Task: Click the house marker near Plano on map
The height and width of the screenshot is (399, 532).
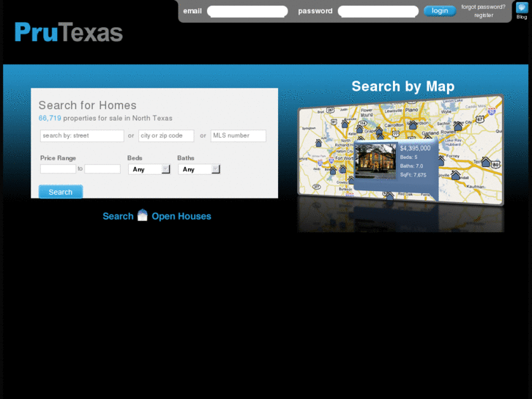Action: pos(413,125)
